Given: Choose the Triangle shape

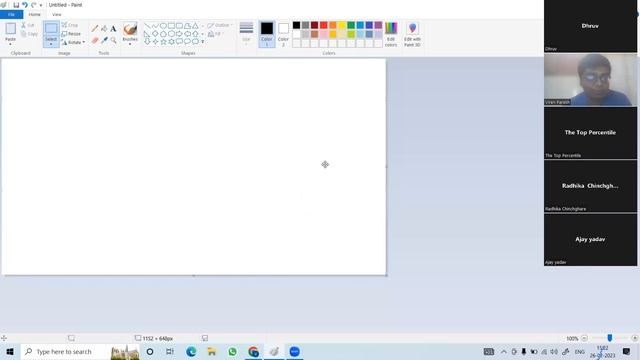Looking at the screenshot, I should (196, 26).
